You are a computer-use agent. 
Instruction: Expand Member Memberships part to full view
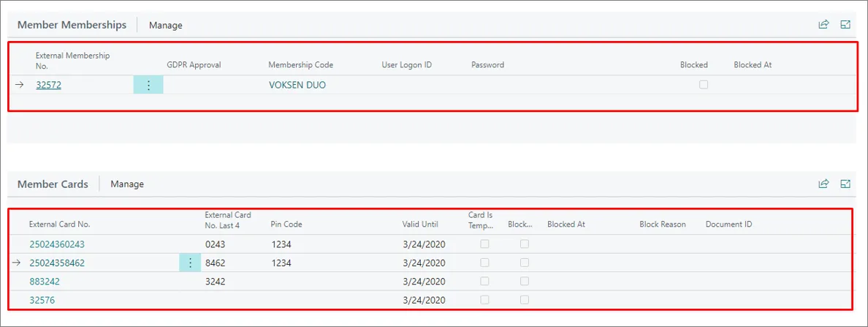(x=845, y=24)
